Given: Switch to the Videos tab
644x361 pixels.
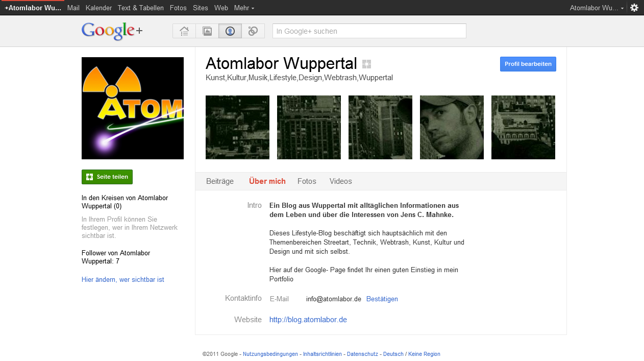Looking at the screenshot, I should pos(341,181).
